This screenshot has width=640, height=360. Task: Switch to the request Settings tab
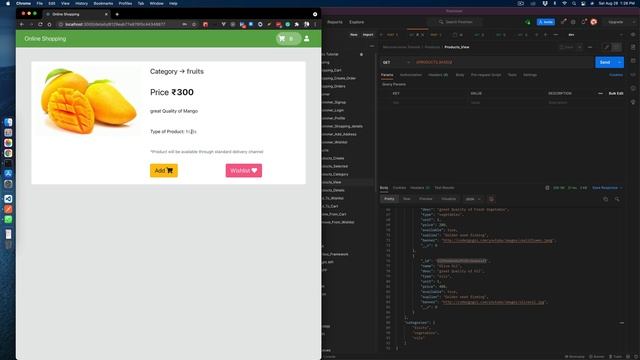point(530,75)
